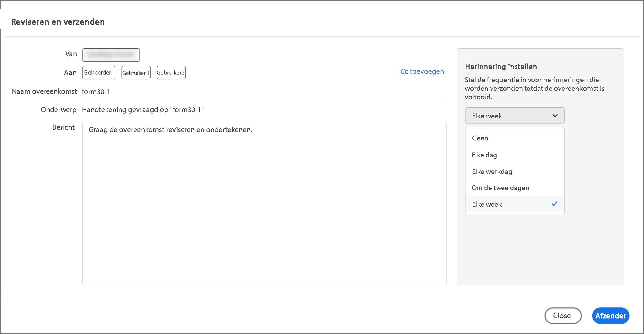Image resolution: width=644 pixels, height=334 pixels.
Task: Select the Beheerder recipient chip
Action: tap(98, 73)
